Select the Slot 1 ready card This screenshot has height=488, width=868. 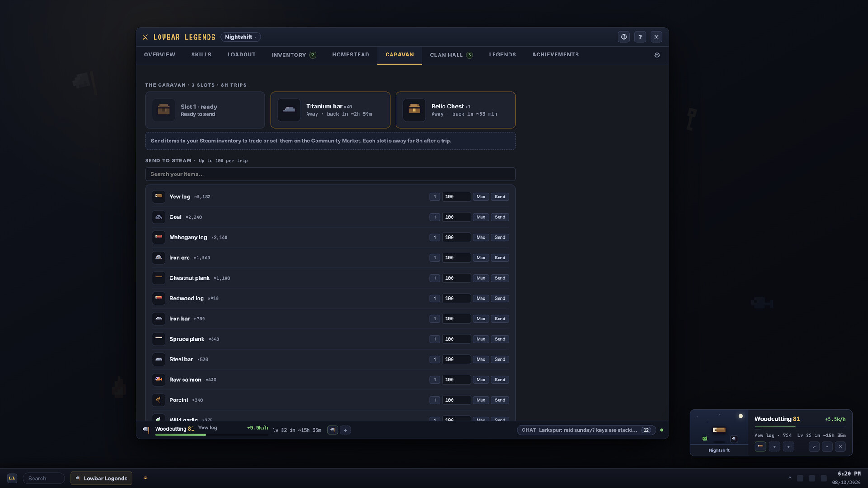click(x=205, y=110)
